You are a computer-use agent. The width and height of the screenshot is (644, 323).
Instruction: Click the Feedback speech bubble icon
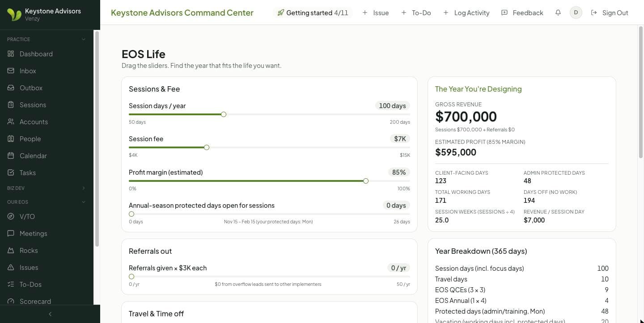(x=504, y=13)
